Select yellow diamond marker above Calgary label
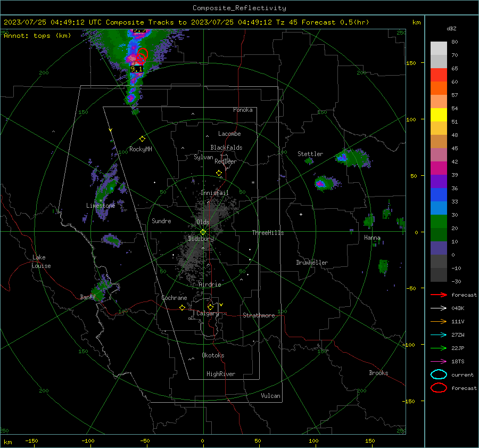This screenshot has height=448, width=479. (210, 307)
